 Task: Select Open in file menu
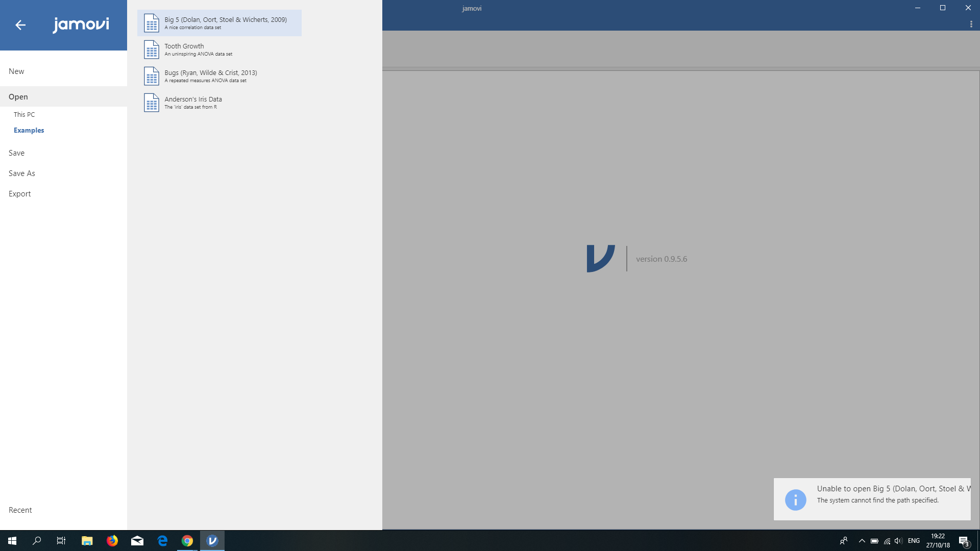click(63, 97)
